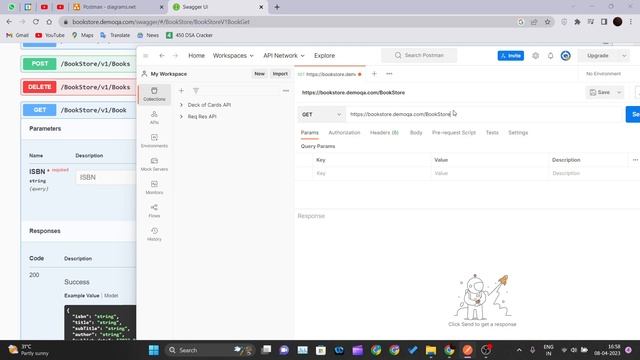Screen dimensions: 640x360
Task: Switch to the request Settings tab
Action: pos(518,133)
